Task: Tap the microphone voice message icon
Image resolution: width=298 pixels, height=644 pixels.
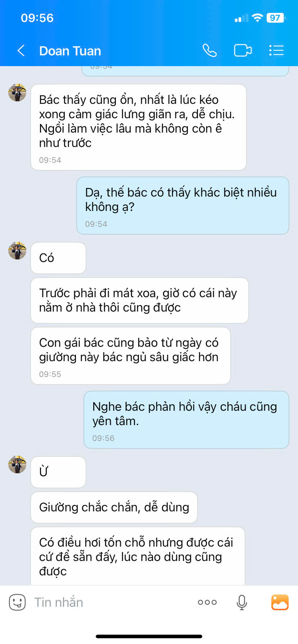Action: tap(242, 602)
